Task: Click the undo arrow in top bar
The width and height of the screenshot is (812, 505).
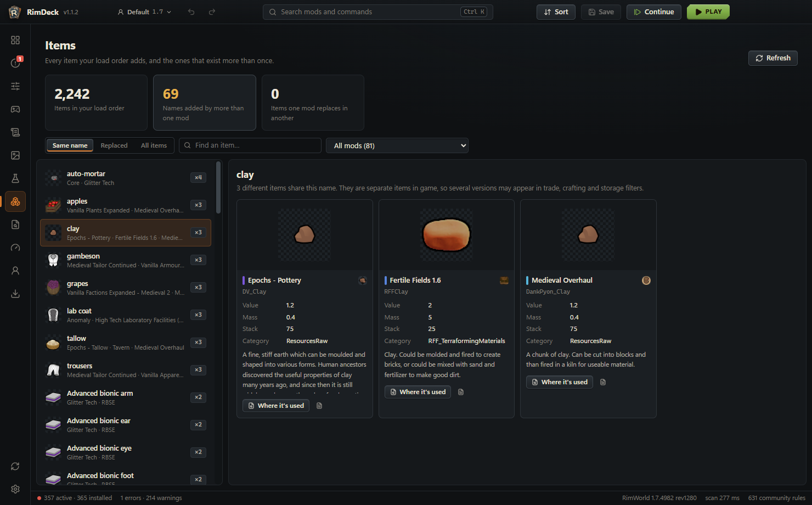Action: [x=191, y=12]
